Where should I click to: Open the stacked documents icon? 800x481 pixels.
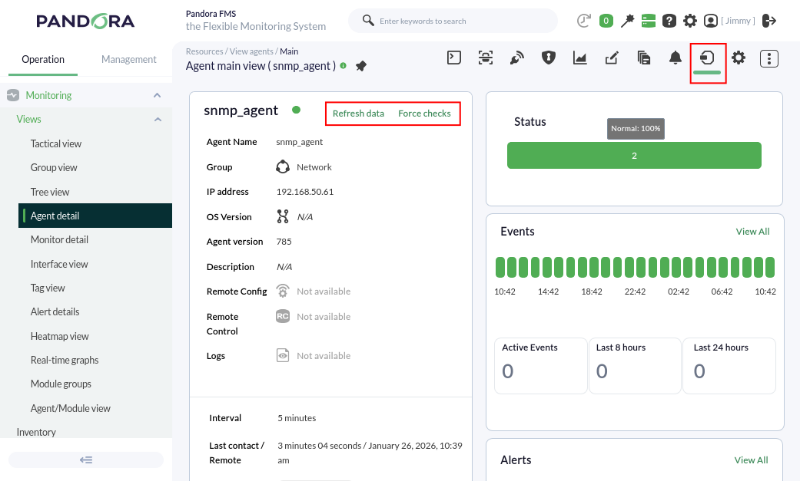[x=644, y=58]
